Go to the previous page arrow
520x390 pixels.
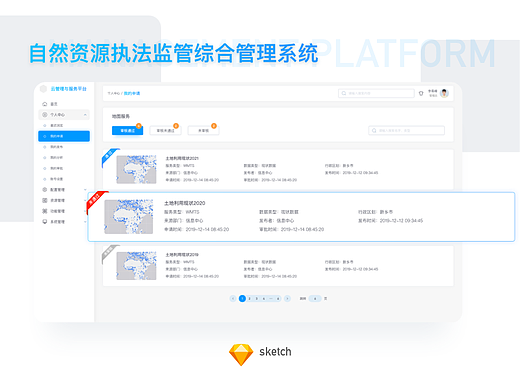233,299
